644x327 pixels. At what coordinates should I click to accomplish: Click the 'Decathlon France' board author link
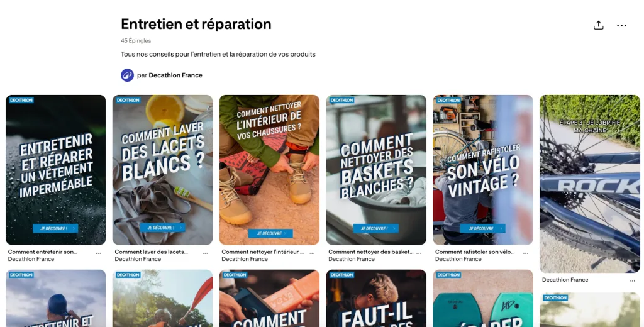coord(175,75)
